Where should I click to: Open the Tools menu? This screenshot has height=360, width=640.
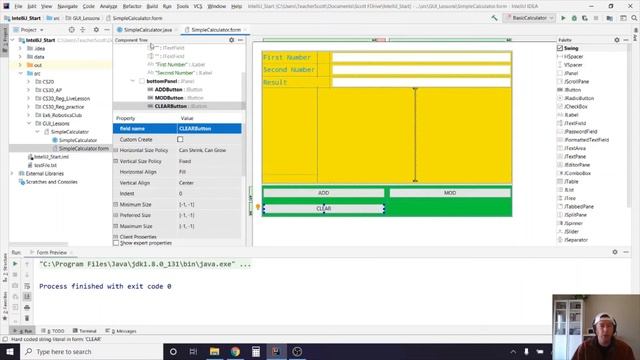point(183,6)
